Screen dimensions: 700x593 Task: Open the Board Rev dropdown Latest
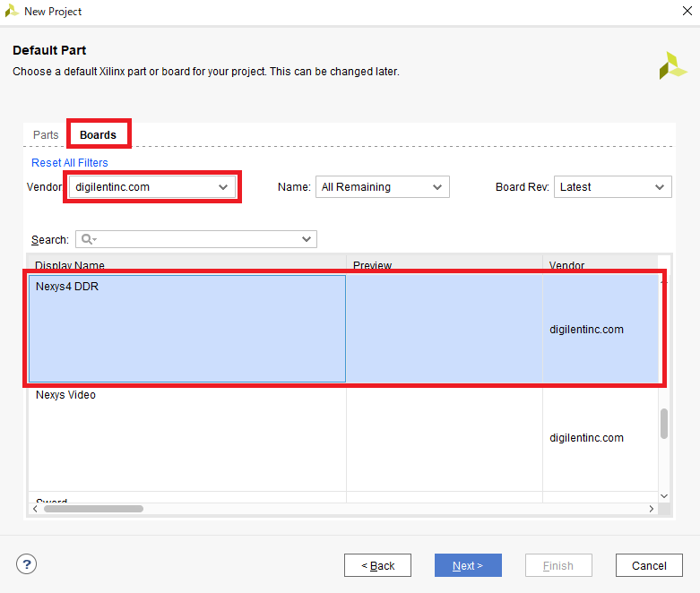612,187
